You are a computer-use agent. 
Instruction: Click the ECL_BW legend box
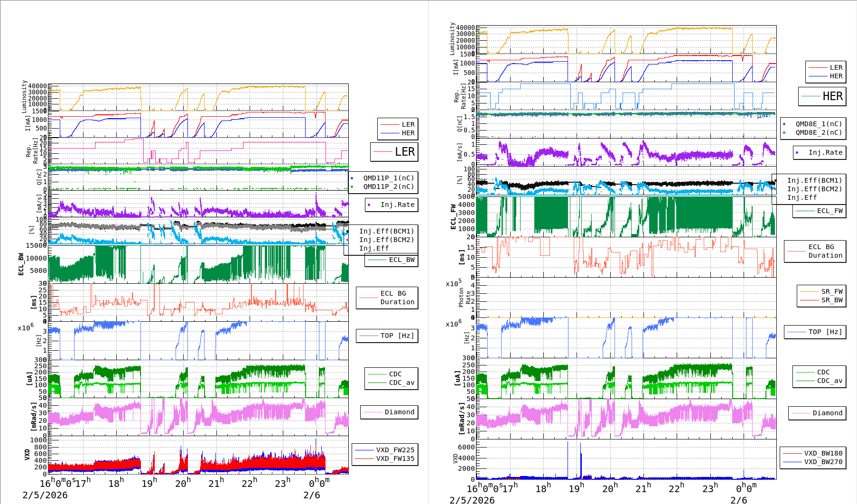[391, 260]
